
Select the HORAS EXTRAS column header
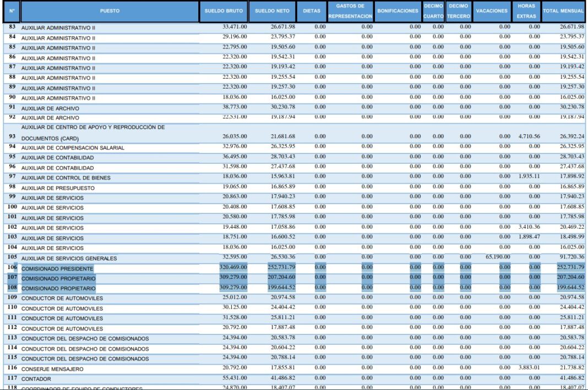click(526, 12)
